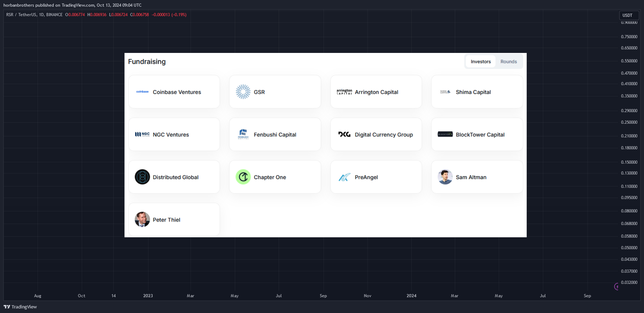This screenshot has width=644, height=313.
Task: Open the Fenbushi Capital investor name
Action: pyautogui.click(x=275, y=134)
